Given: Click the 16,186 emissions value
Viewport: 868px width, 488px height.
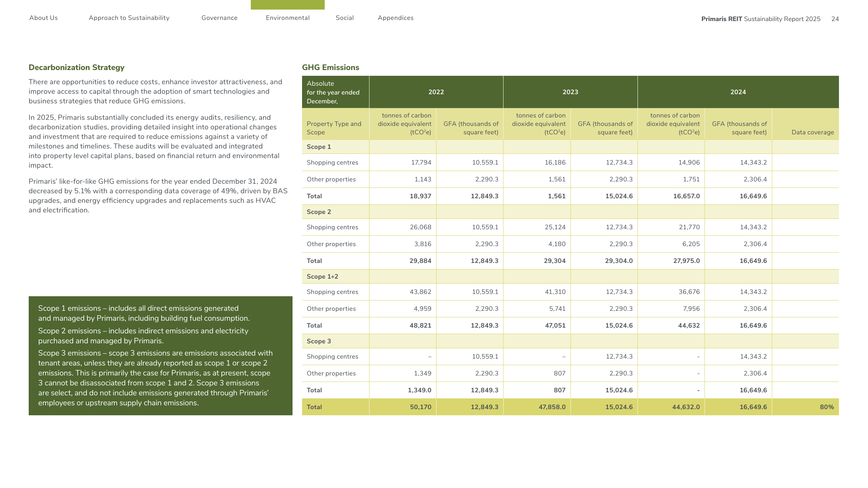Looking at the screenshot, I should tap(555, 163).
